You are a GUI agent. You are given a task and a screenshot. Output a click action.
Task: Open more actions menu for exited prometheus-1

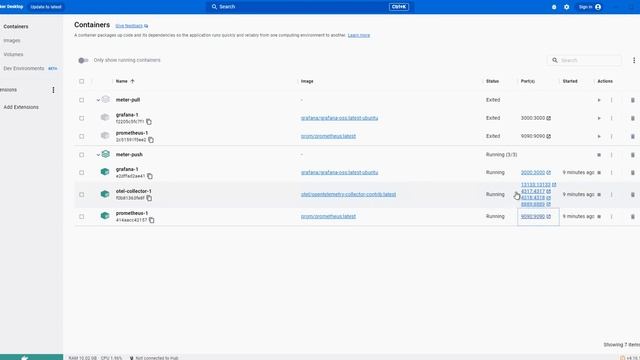click(x=611, y=136)
